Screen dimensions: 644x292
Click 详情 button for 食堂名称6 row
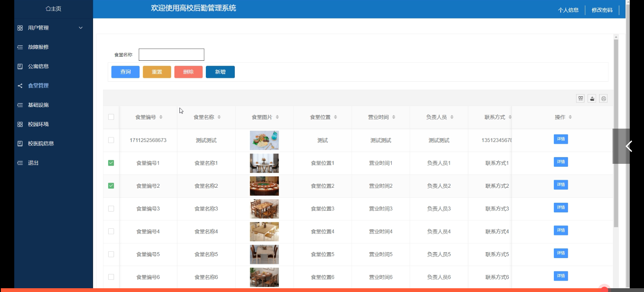(x=561, y=276)
